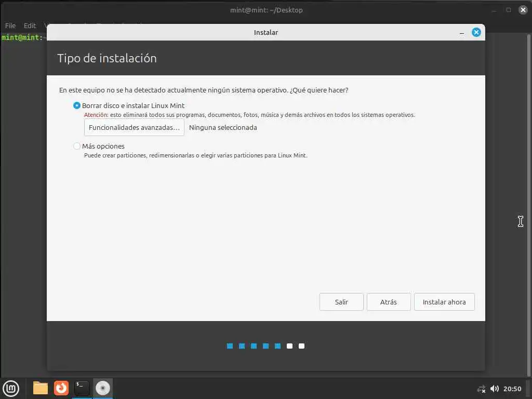The width and height of the screenshot is (532, 399).
Task: Click the Ninguna seleccionada status text
Action: coord(223,128)
